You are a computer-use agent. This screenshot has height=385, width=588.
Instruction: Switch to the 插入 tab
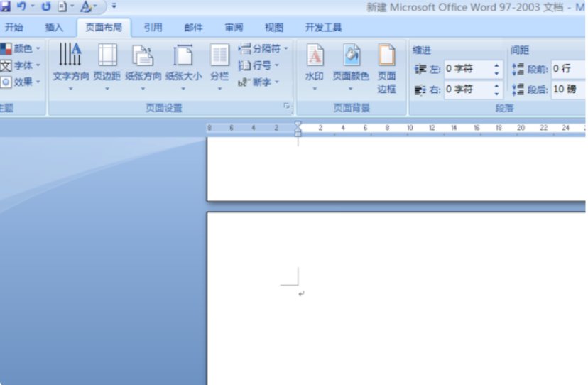pos(54,28)
